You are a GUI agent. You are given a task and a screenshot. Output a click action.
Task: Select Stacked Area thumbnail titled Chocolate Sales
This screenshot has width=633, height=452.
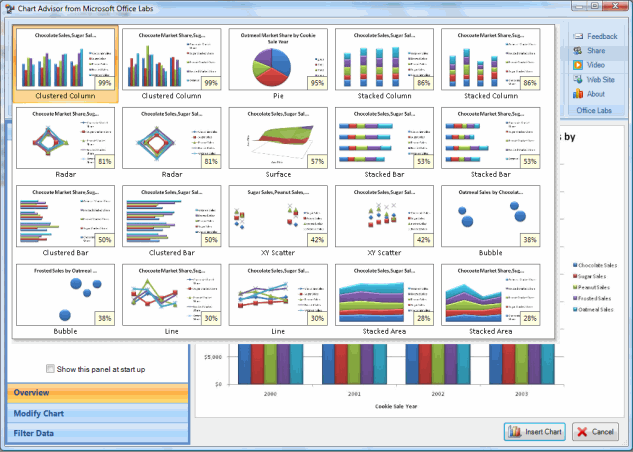(384, 295)
